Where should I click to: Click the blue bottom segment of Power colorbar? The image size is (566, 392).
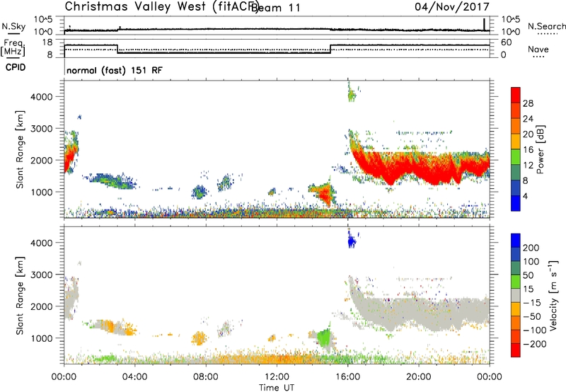point(516,203)
